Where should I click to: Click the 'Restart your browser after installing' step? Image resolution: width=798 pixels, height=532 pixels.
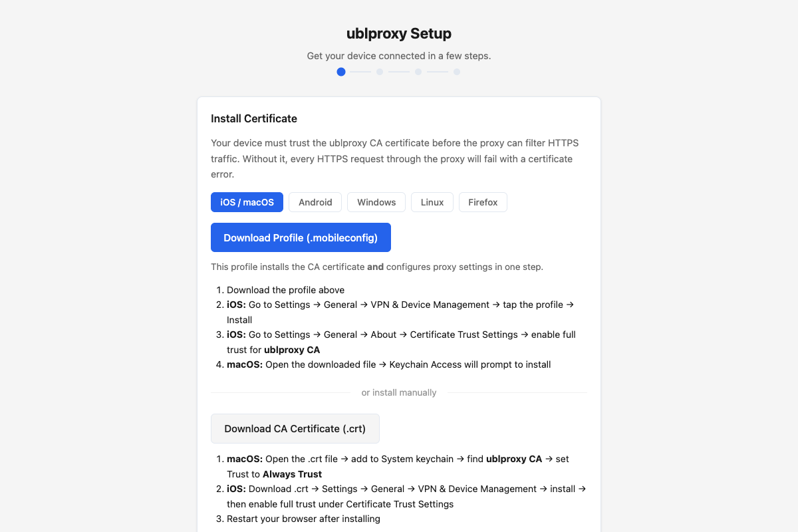[303, 519]
